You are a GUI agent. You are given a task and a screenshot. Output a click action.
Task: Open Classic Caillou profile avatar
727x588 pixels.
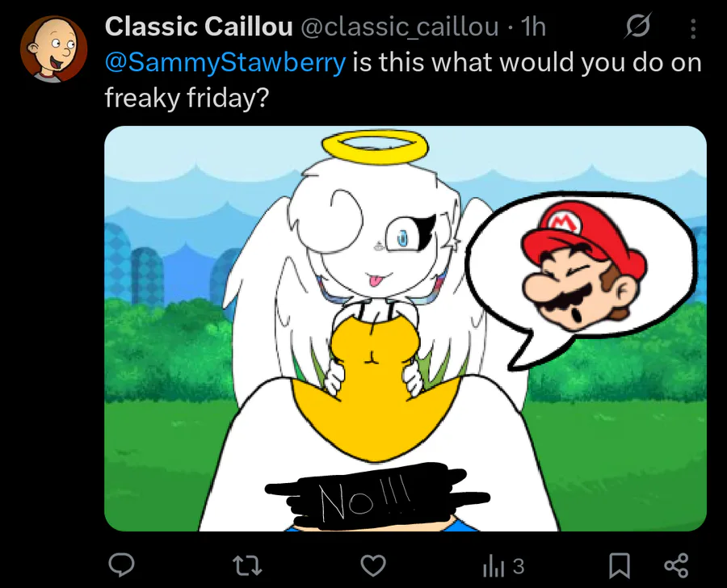click(54, 48)
